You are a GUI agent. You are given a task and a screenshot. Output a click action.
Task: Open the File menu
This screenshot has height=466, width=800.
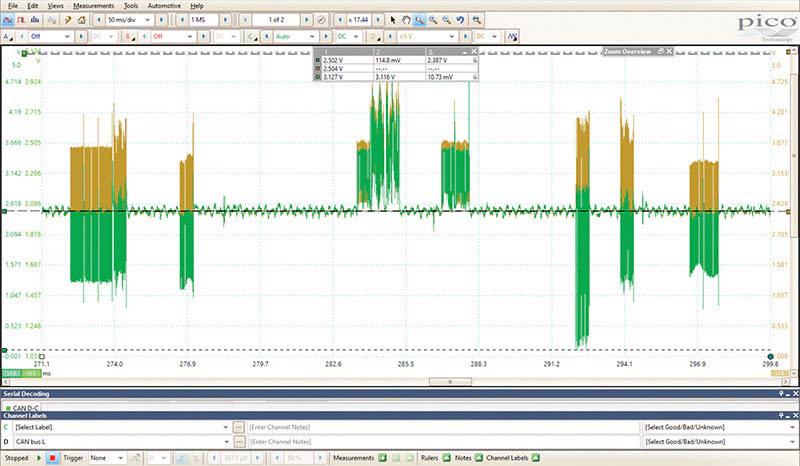pos(13,6)
